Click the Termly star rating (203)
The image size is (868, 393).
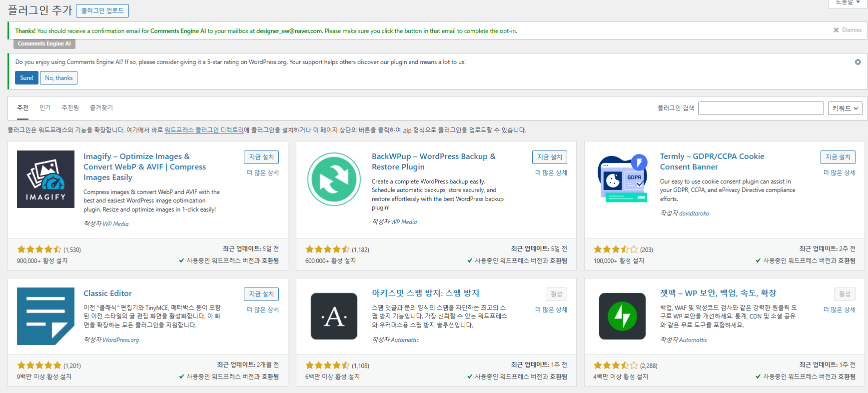click(616, 249)
